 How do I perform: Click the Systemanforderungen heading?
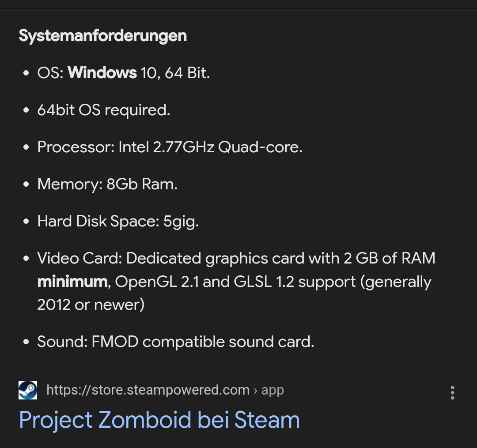[x=102, y=35]
